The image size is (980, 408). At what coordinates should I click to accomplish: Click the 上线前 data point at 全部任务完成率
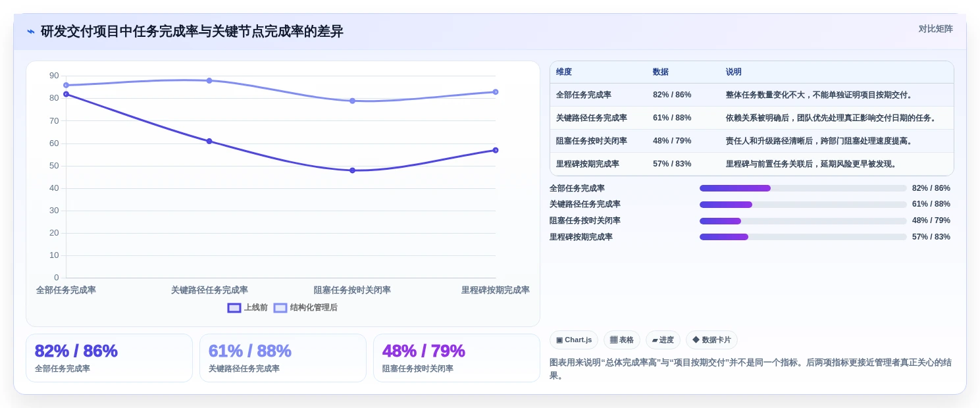(66, 94)
